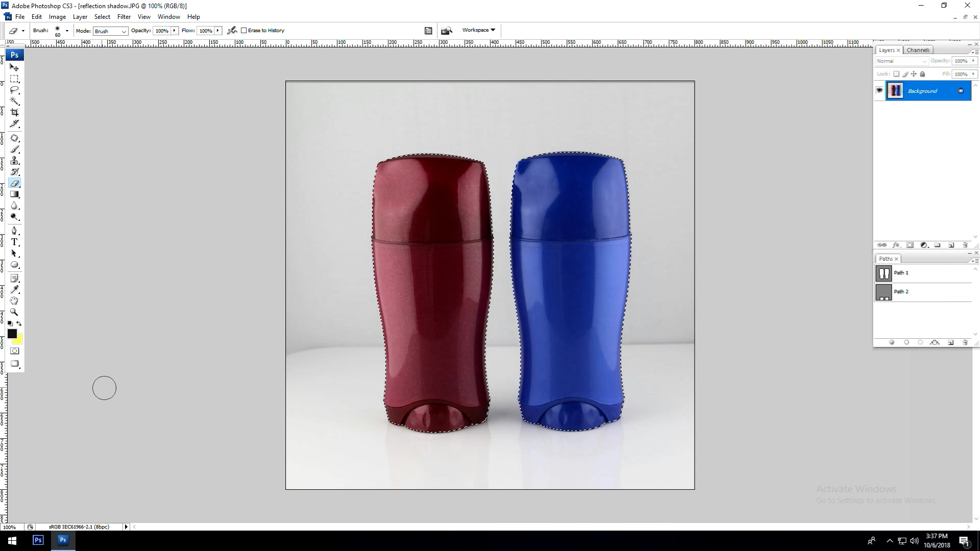Select the Ellipse shape tool
980x551 pixels.
(14, 265)
